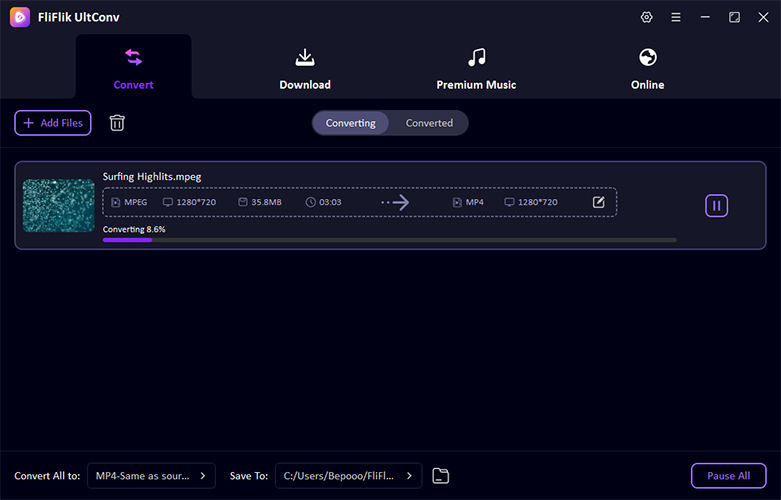Click the source MPEG format icon
The width and height of the screenshot is (781, 500).
click(116, 202)
